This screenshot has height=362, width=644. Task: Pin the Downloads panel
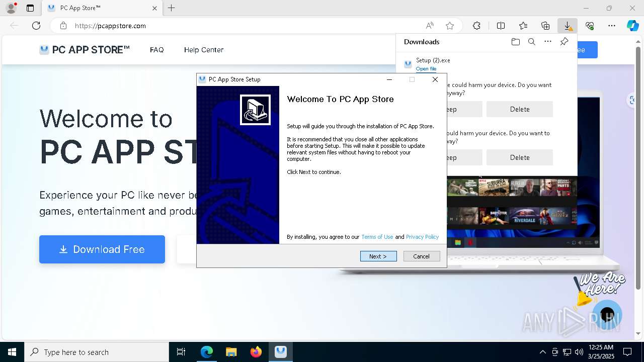tap(564, 42)
